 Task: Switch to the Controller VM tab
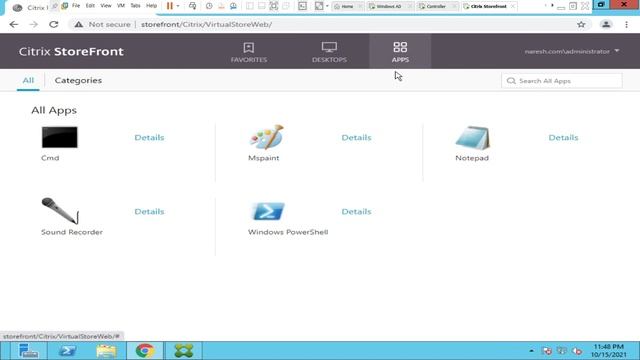click(x=436, y=6)
